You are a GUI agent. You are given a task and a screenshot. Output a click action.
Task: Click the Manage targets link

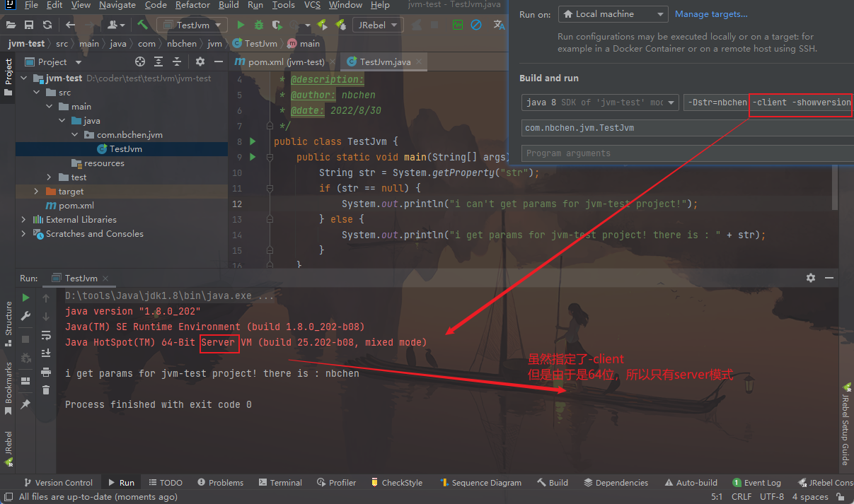[711, 14]
